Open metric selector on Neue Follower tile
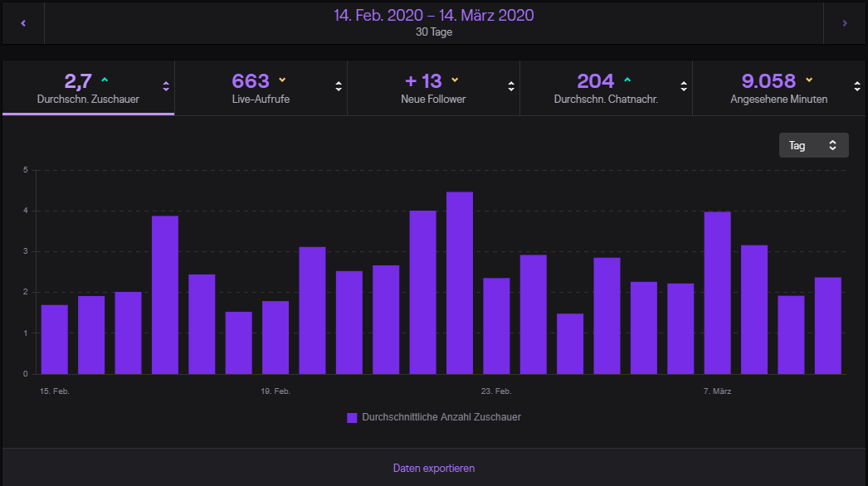 pos(511,86)
